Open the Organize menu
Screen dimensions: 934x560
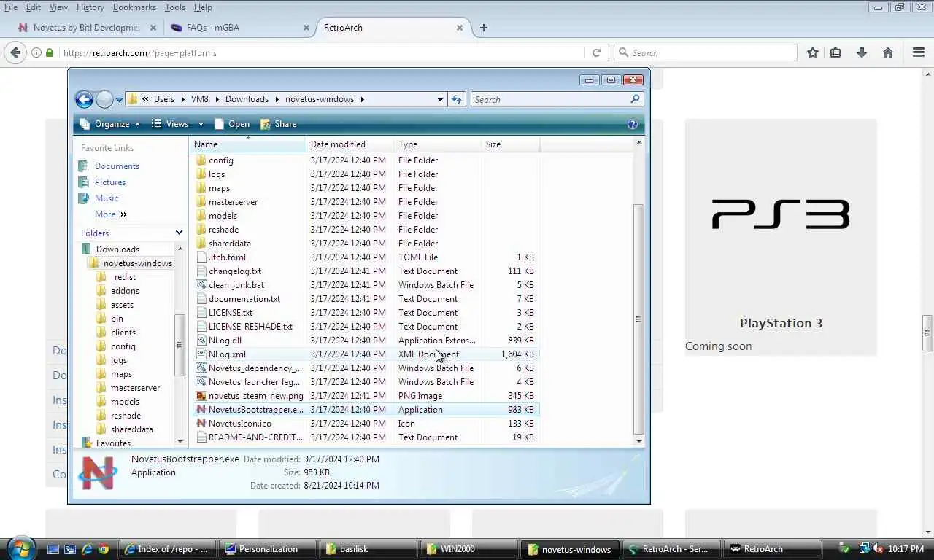[x=110, y=124]
